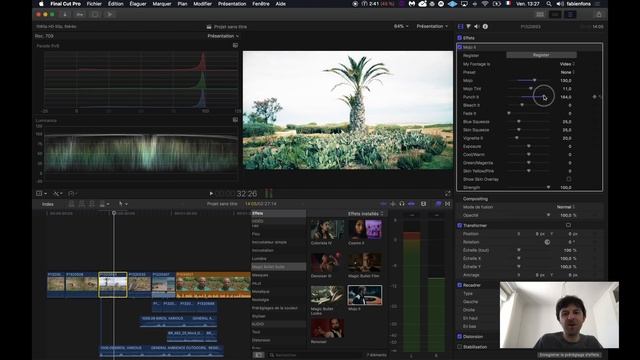Toggle the browser panel layout icon
Viewport: 640px width, 360px height.
[540, 14]
